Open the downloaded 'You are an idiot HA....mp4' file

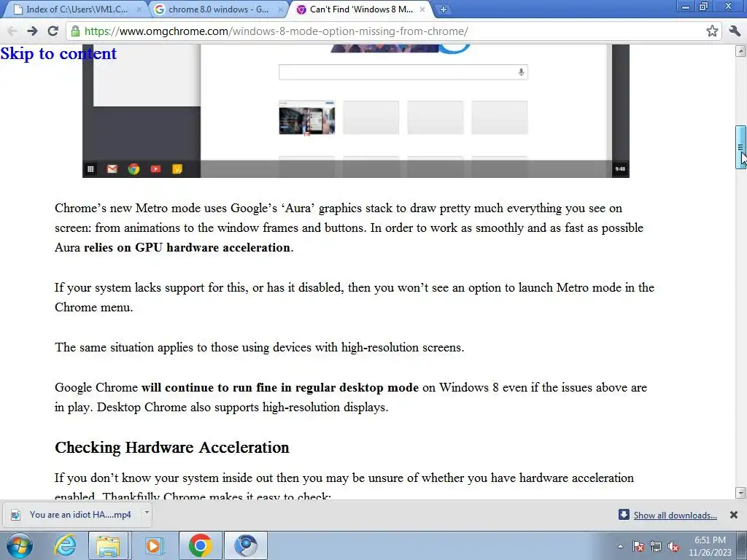[x=74, y=515]
